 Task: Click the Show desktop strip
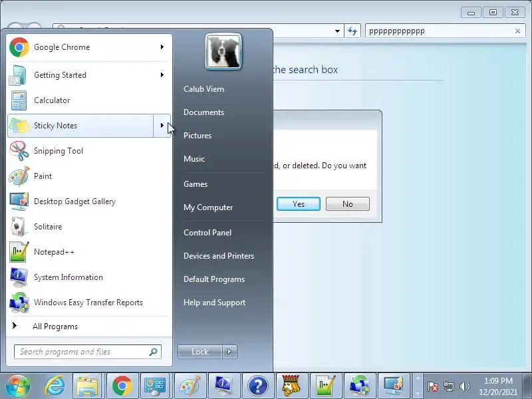(527, 386)
